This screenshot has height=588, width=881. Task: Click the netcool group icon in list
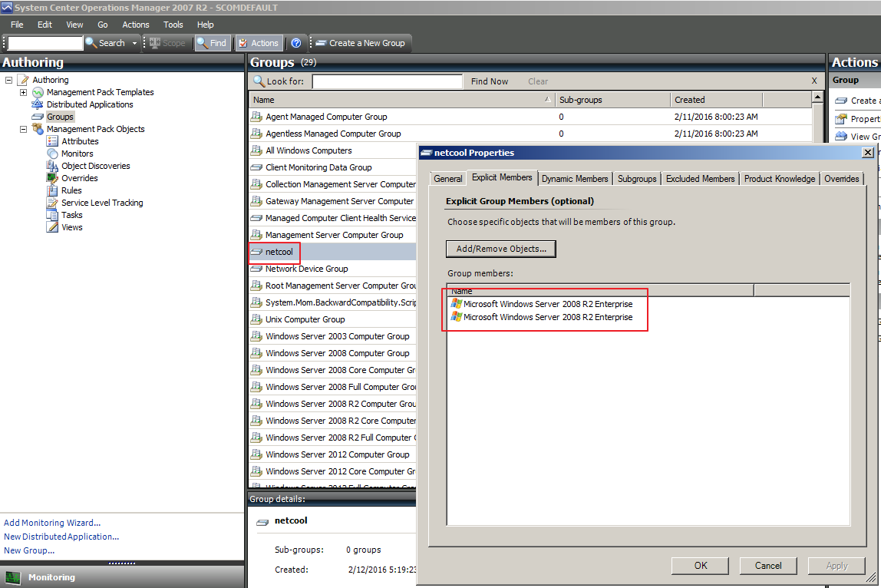pyautogui.click(x=256, y=252)
